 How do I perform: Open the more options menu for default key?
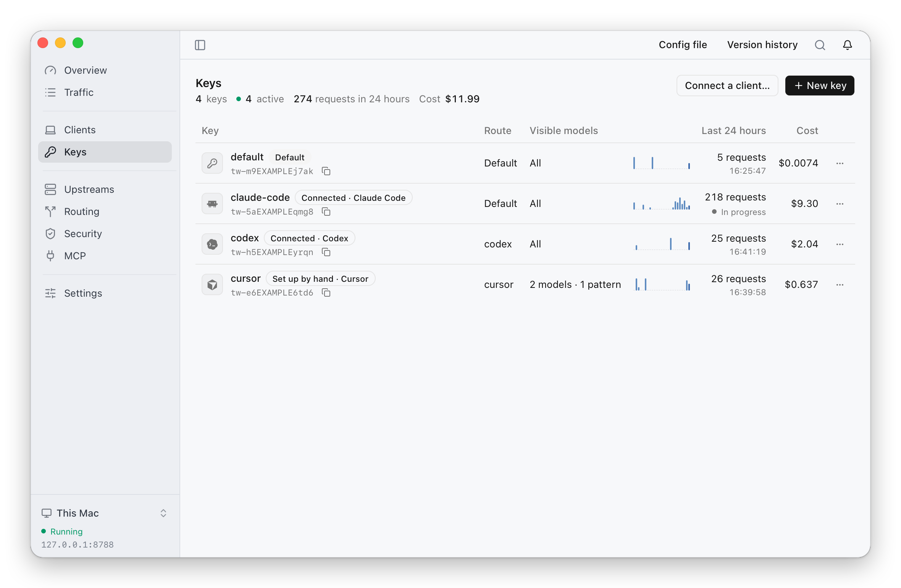click(840, 163)
